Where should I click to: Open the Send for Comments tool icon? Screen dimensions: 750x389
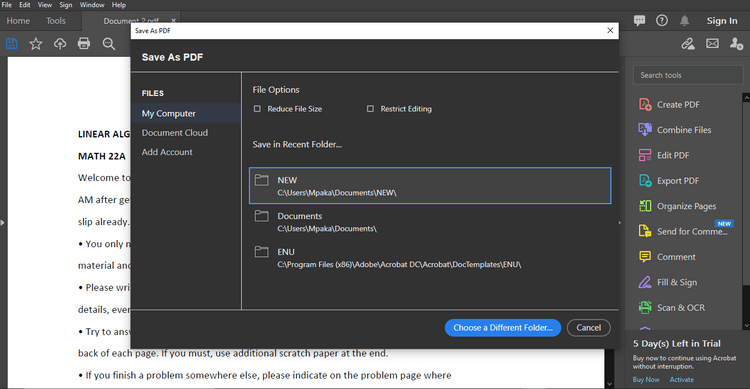[x=645, y=231]
